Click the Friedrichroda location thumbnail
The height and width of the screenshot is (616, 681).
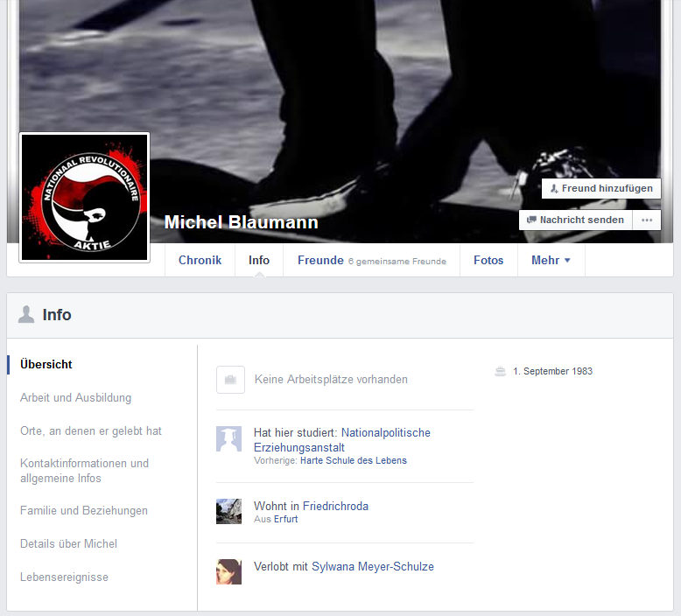228,512
